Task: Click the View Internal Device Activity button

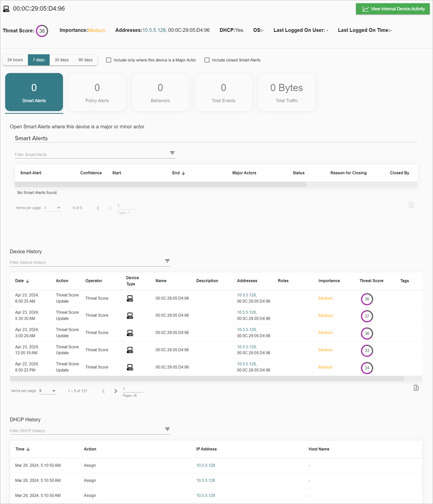Action: click(393, 9)
